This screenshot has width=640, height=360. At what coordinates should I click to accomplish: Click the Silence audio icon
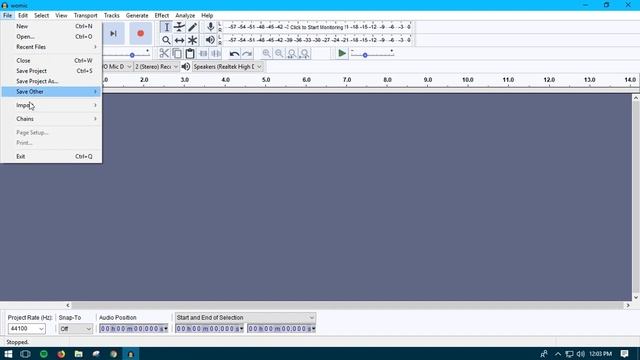pos(216,53)
